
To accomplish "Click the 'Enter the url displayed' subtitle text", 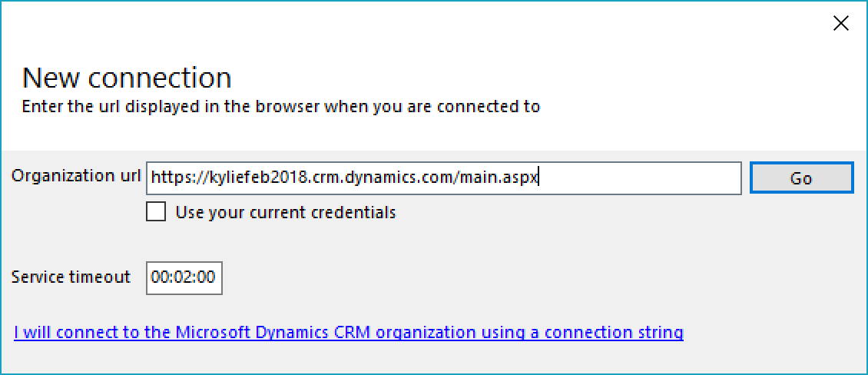I will [280, 107].
